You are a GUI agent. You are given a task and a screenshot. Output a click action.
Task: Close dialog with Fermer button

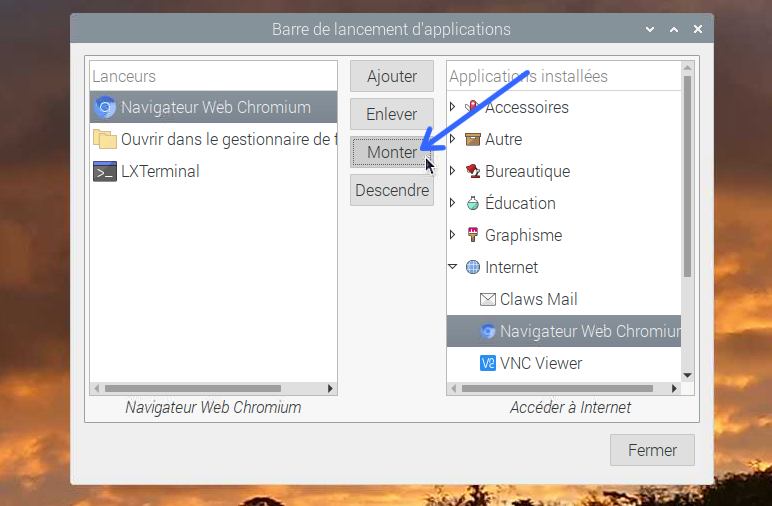point(652,450)
